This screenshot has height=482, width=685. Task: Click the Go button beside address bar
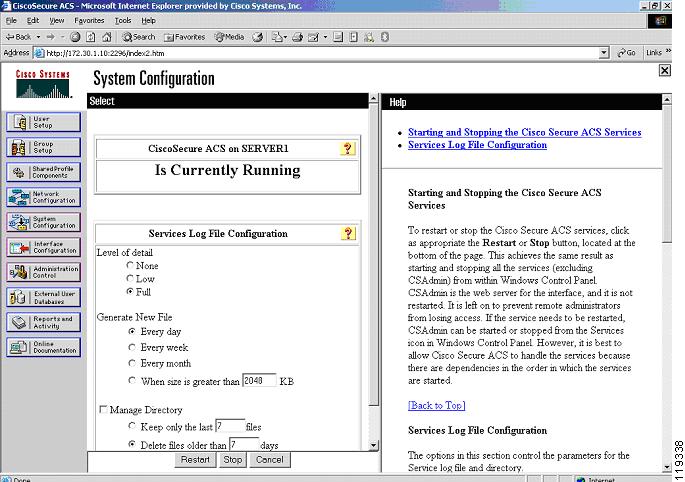pyautogui.click(x=626, y=53)
